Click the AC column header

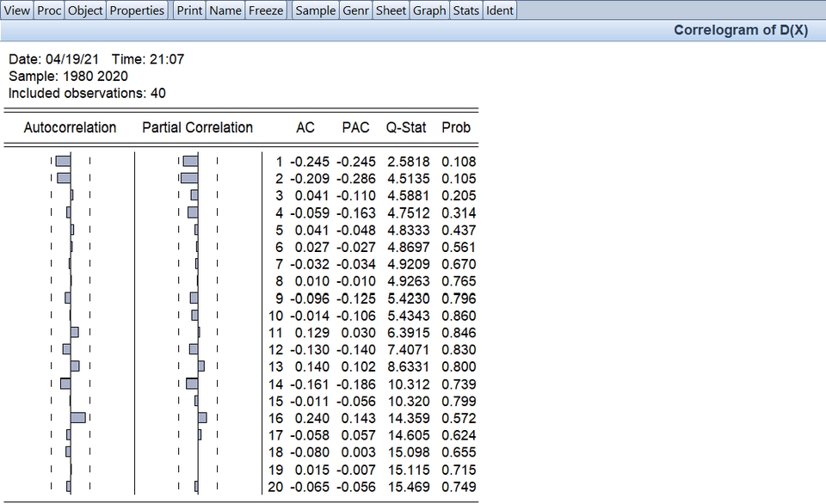(305, 127)
